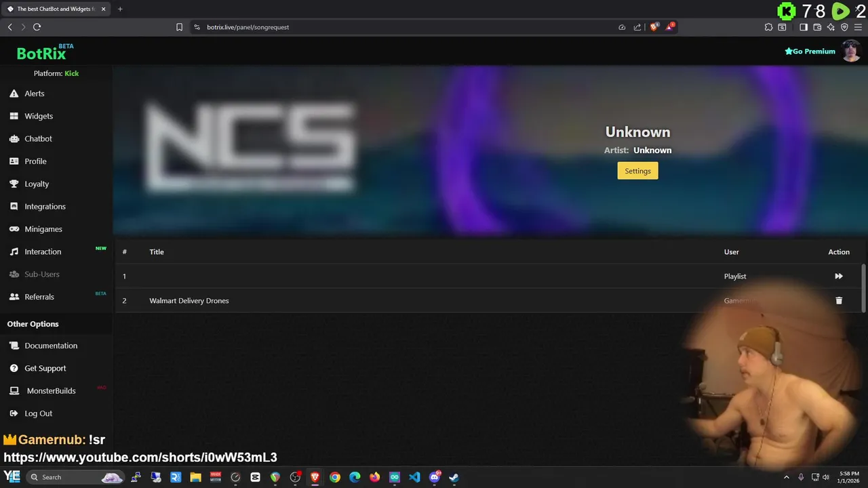Delete the Walmart Delivery Drones request
This screenshot has height=488, width=868.
pyautogui.click(x=839, y=300)
